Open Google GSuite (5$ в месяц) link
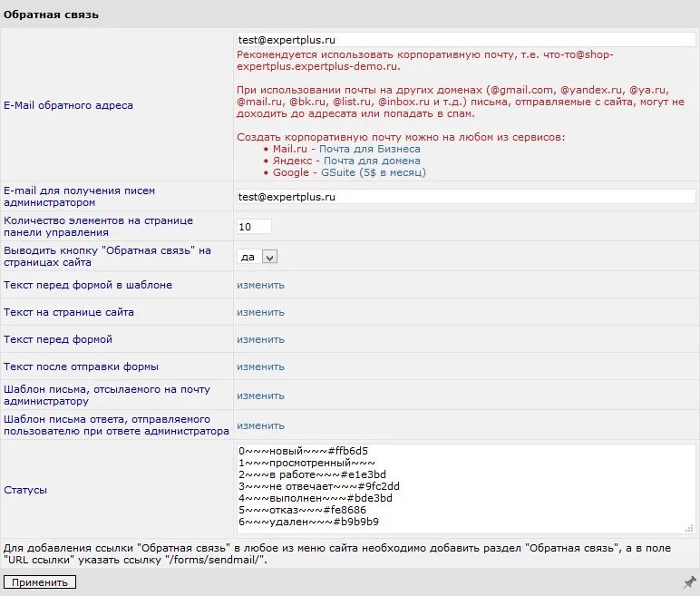 pos(374,172)
